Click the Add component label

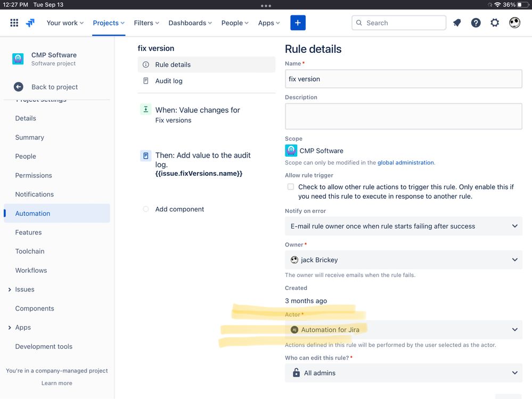click(180, 209)
